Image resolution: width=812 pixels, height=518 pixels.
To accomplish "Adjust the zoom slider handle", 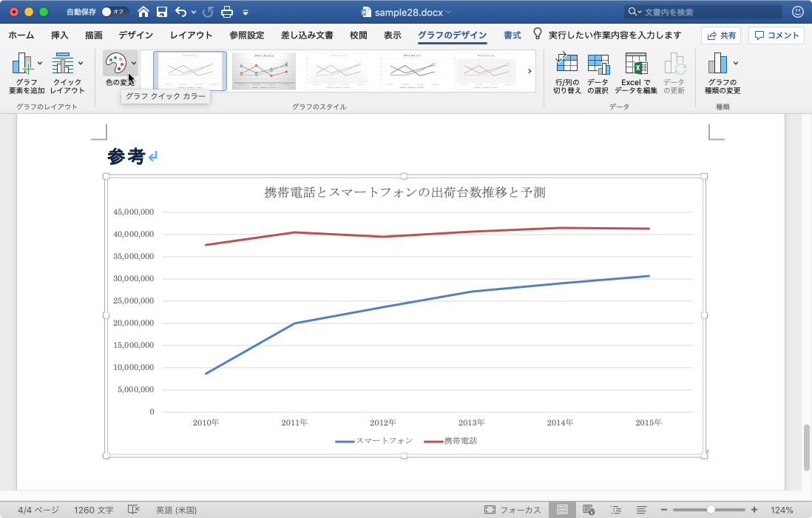I will (x=711, y=510).
